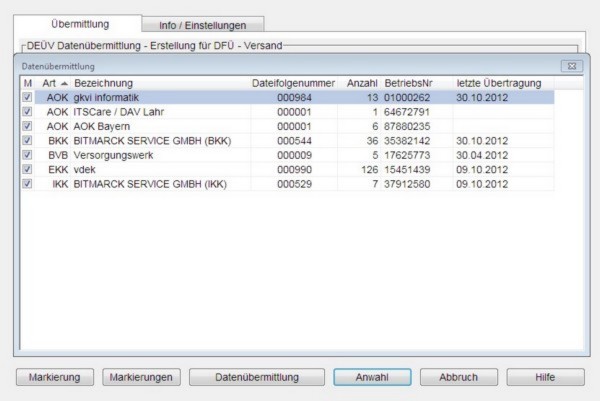The width and height of the screenshot is (600, 401).
Task: Click the Markierung button
Action: point(55,377)
